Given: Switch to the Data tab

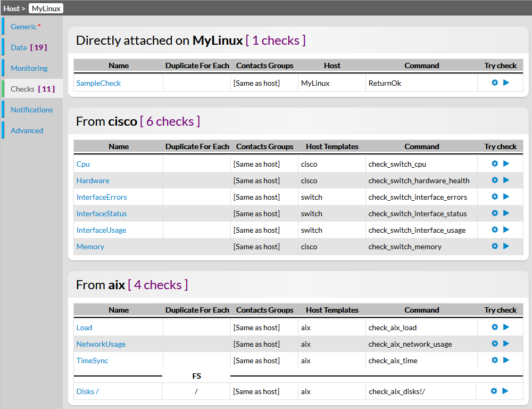Looking at the screenshot, I should coord(19,47).
